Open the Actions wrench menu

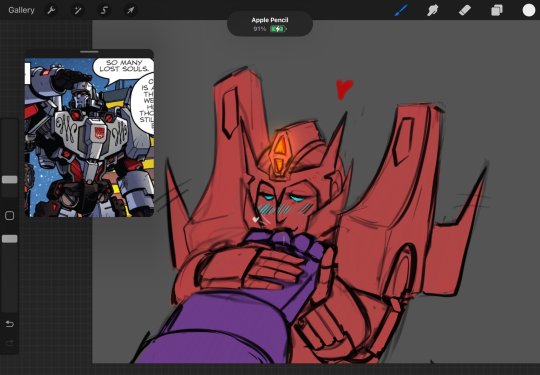(51, 10)
